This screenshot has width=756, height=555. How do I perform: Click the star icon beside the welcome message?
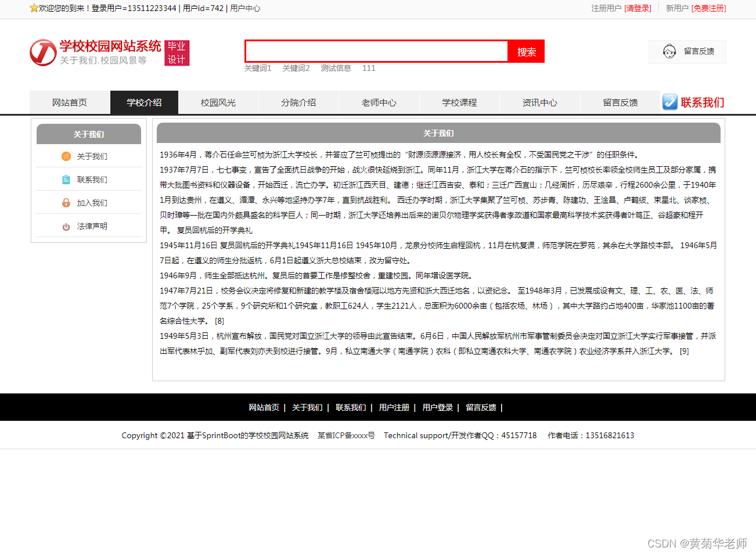pos(34,8)
